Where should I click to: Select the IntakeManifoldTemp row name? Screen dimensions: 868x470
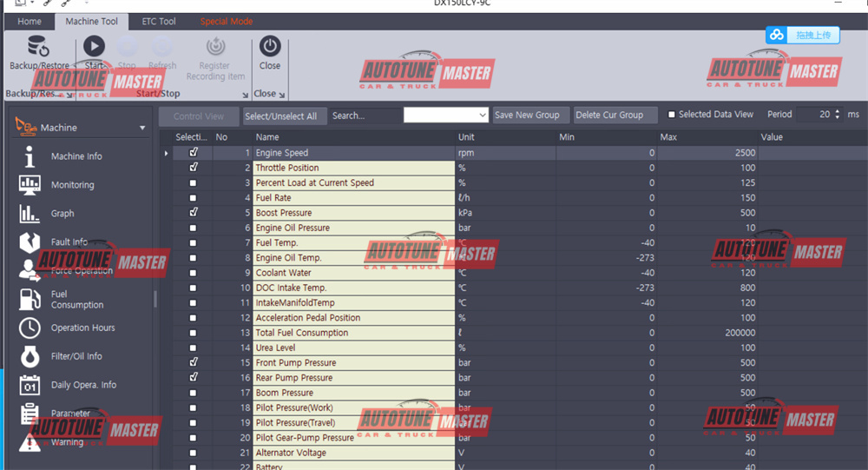coord(353,302)
